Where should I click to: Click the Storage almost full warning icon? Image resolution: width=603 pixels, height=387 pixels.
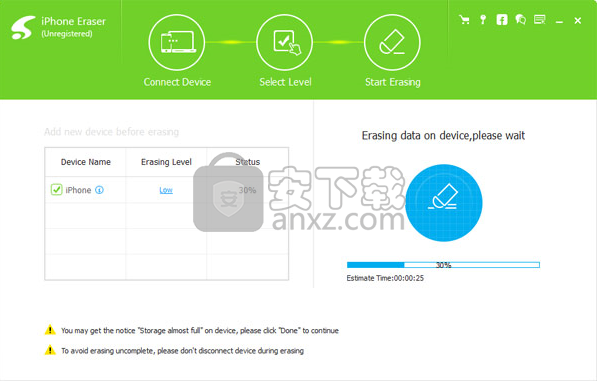(x=50, y=330)
